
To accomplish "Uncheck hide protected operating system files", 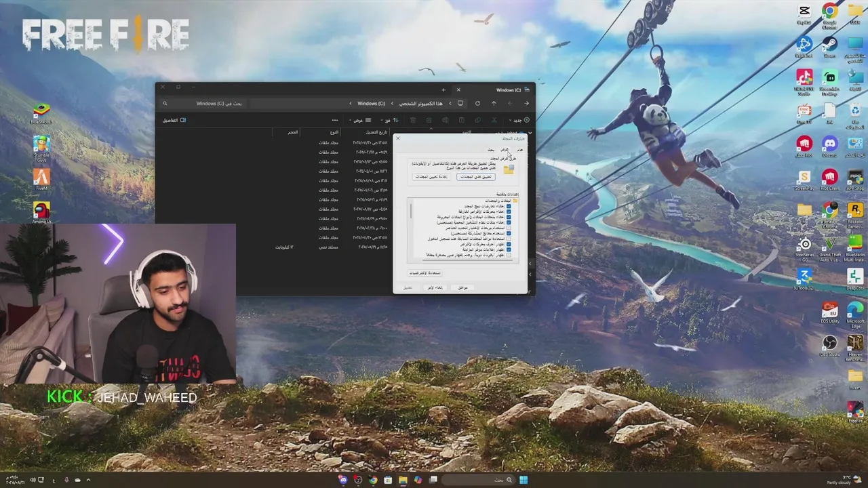I will 509,222.
